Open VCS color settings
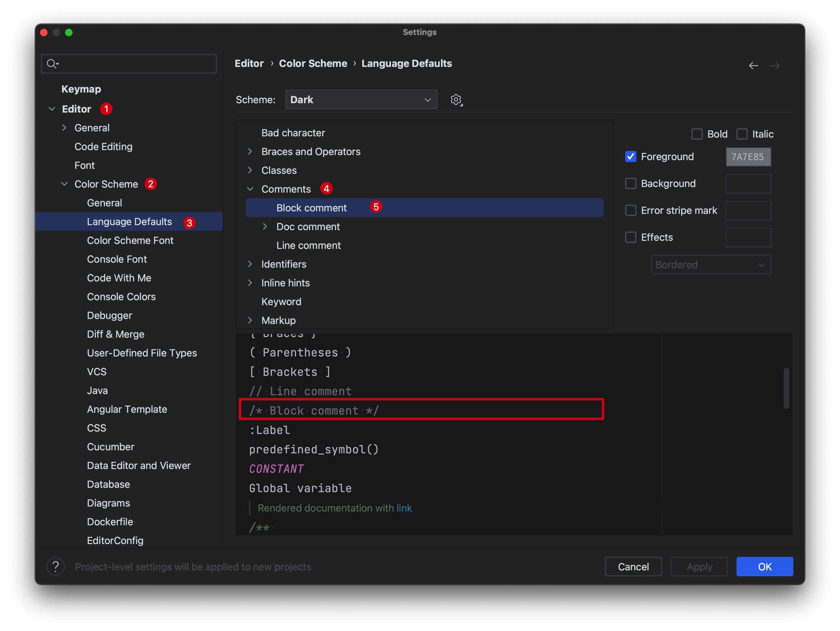The image size is (840, 631). point(96,372)
